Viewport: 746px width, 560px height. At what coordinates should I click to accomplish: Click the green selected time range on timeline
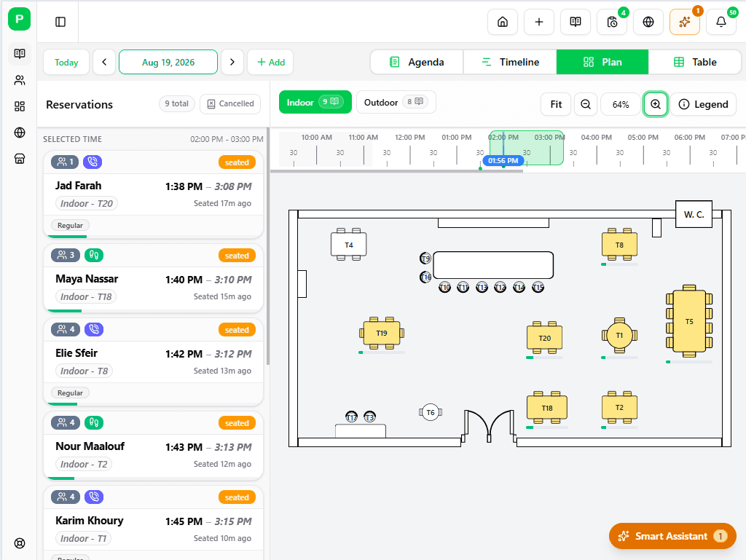coord(527,148)
